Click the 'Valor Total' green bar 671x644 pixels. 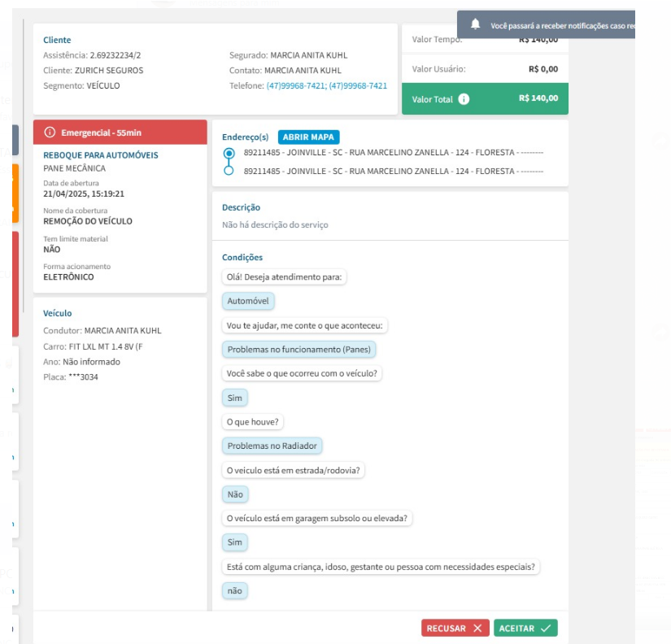[x=485, y=99]
